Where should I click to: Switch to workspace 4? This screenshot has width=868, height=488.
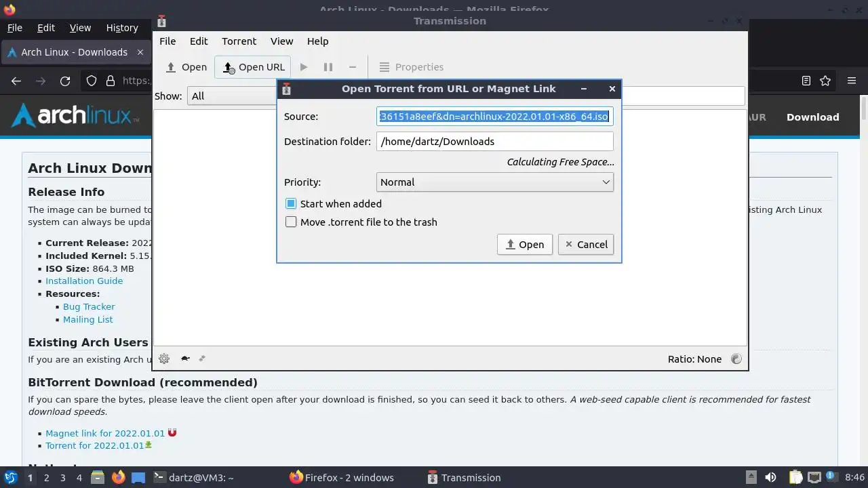pos(79,478)
